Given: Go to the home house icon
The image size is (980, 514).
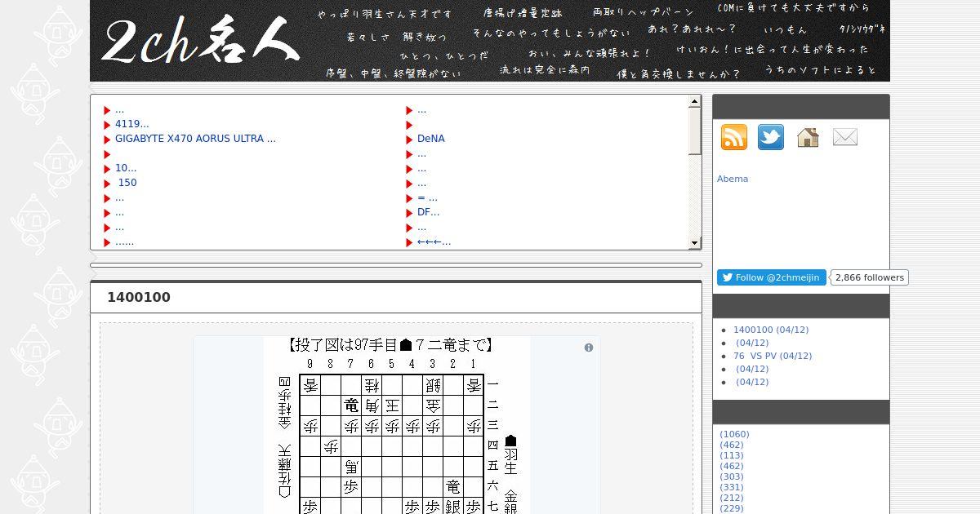Looking at the screenshot, I should click(808, 137).
